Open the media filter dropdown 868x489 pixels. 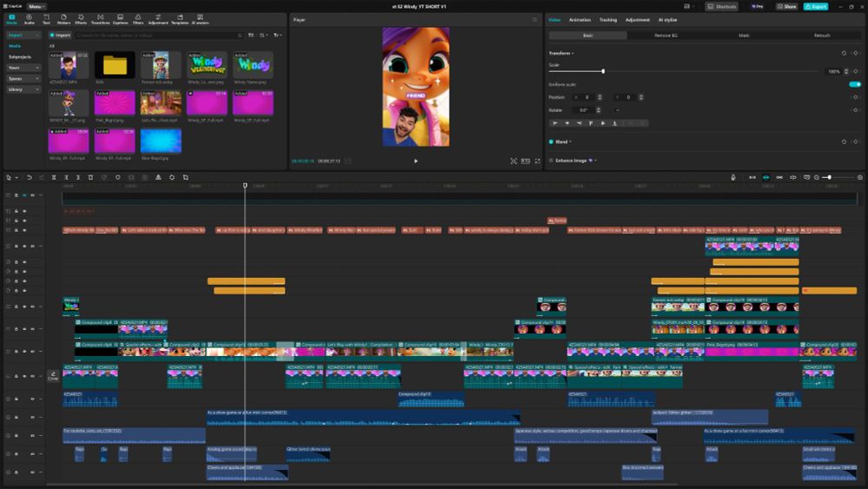[x=278, y=35]
